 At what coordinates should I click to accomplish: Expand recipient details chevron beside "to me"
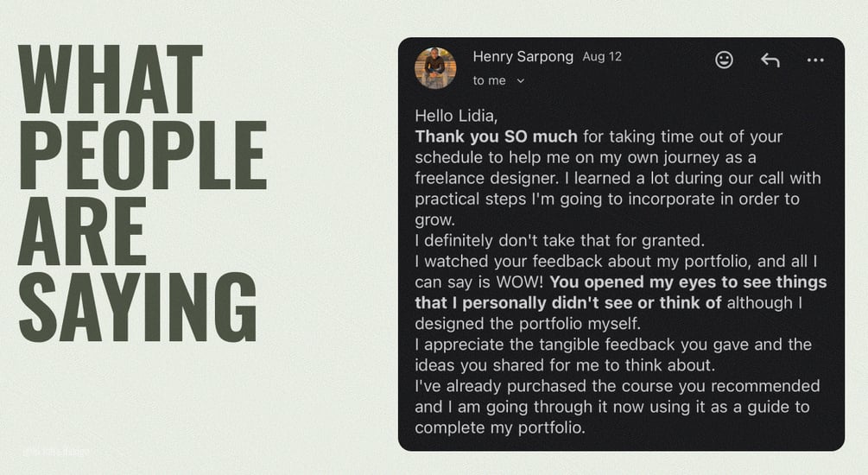point(521,81)
